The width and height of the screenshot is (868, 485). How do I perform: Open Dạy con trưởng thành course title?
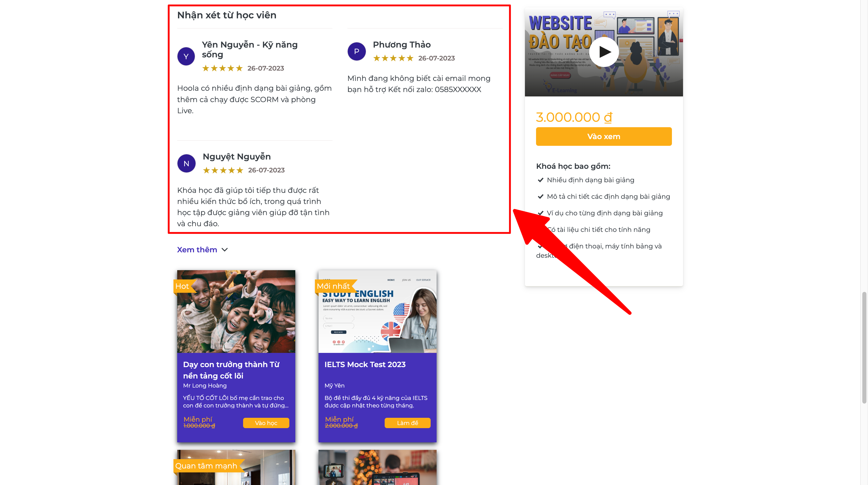pyautogui.click(x=231, y=370)
